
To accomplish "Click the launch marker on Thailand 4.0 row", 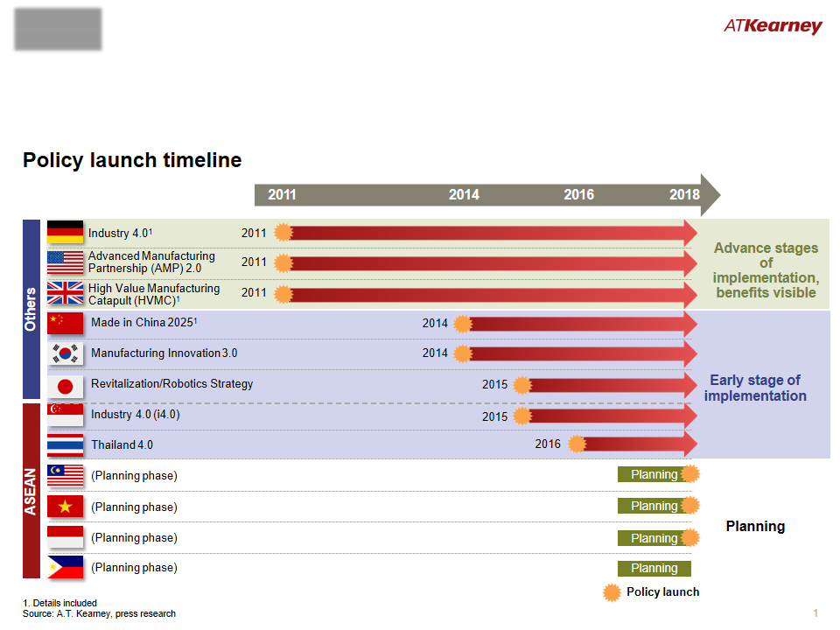I will (577, 444).
